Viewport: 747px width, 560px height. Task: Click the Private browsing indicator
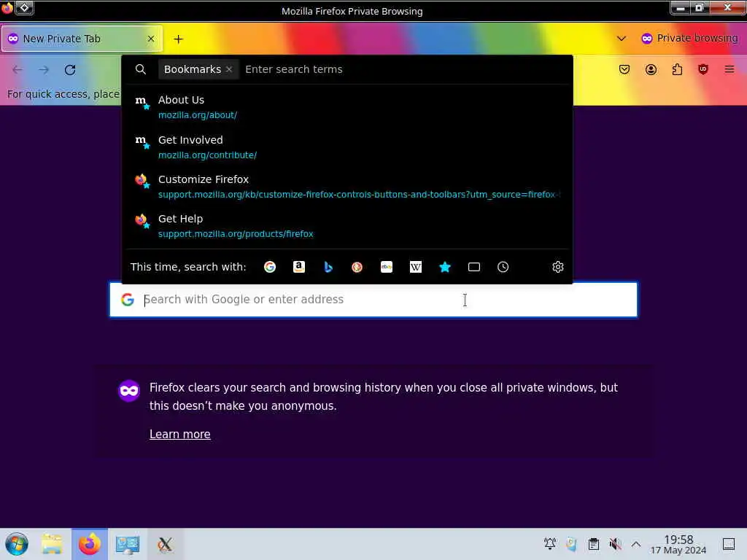tap(690, 38)
